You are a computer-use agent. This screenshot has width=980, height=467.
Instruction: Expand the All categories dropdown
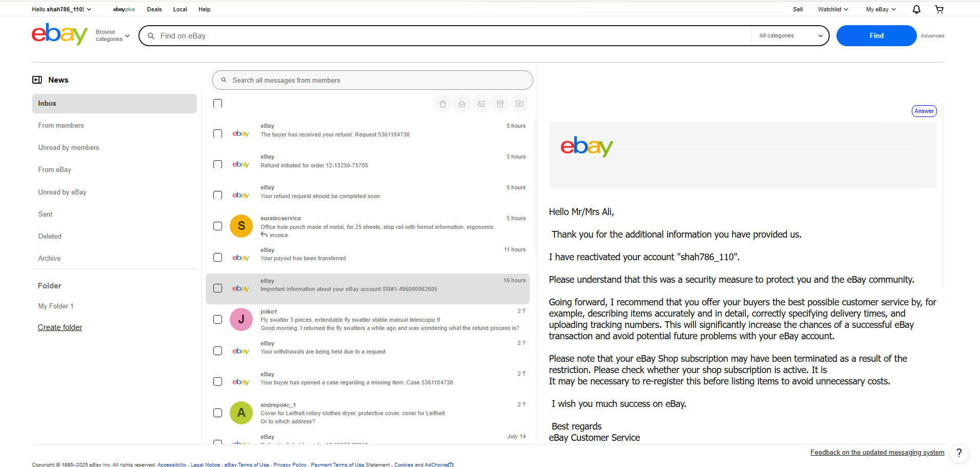790,36
